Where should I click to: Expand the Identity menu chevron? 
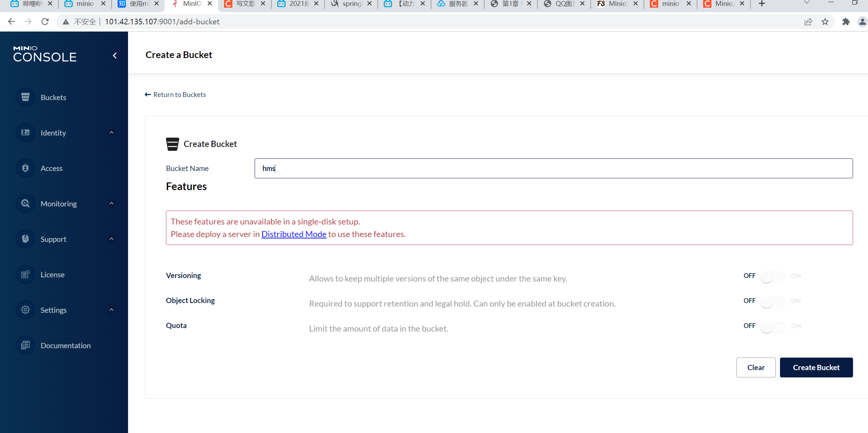[x=111, y=133]
